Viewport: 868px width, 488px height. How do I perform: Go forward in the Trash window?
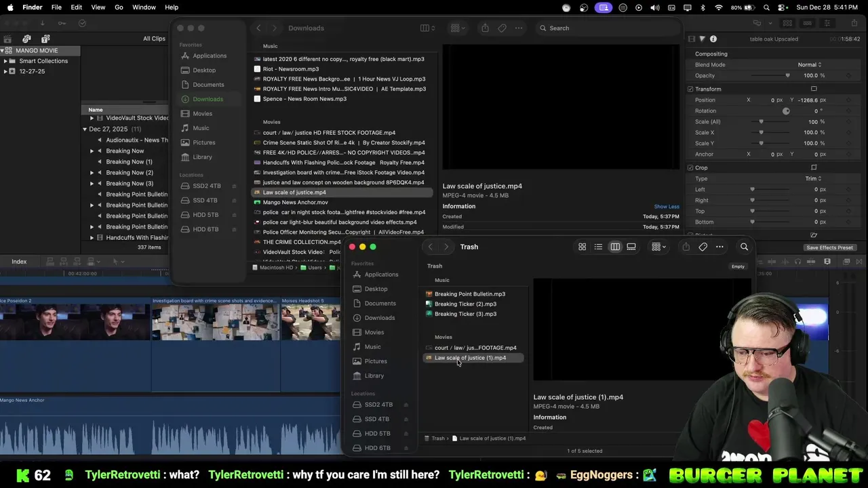click(x=446, y=247)
